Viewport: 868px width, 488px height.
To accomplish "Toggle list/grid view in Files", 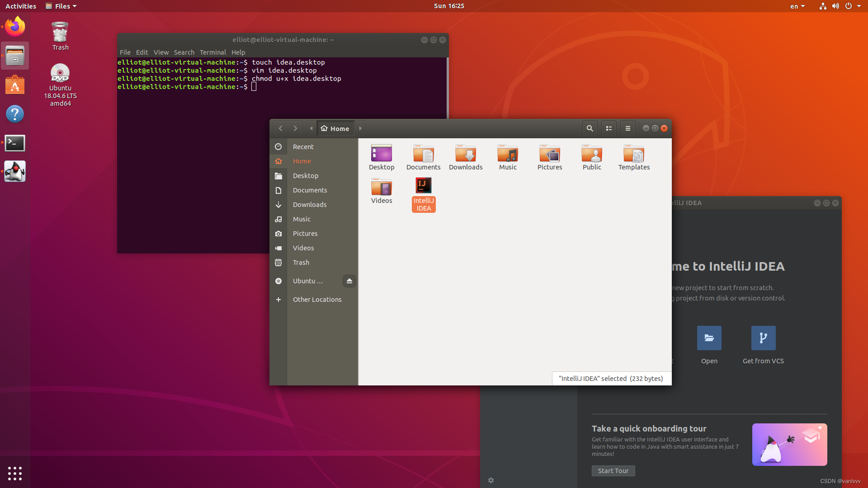I will coord(609,128).
